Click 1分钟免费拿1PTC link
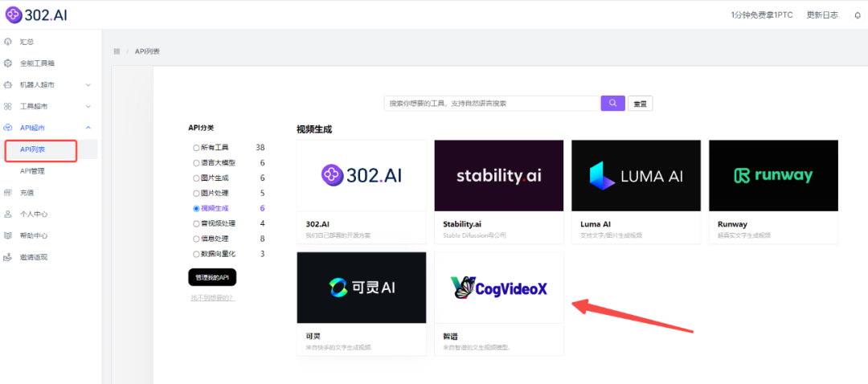Image resolution: width=868 pixels, height=384 pixels. [762, 15]
